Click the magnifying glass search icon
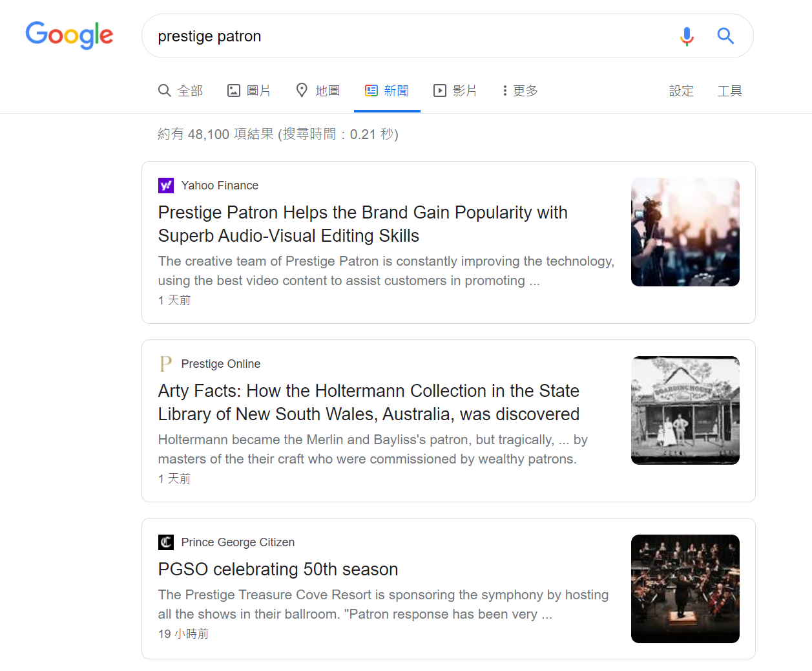 [725, 36]
